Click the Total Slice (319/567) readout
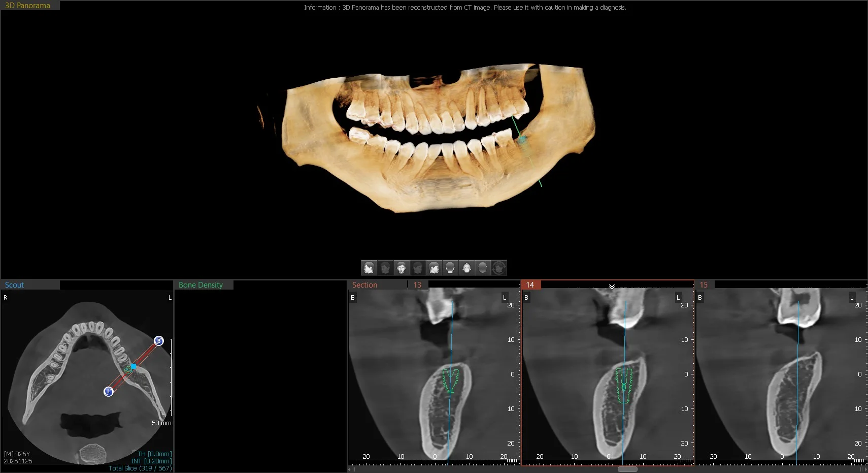This screenshot has width=868, height=473. point(140,467)
